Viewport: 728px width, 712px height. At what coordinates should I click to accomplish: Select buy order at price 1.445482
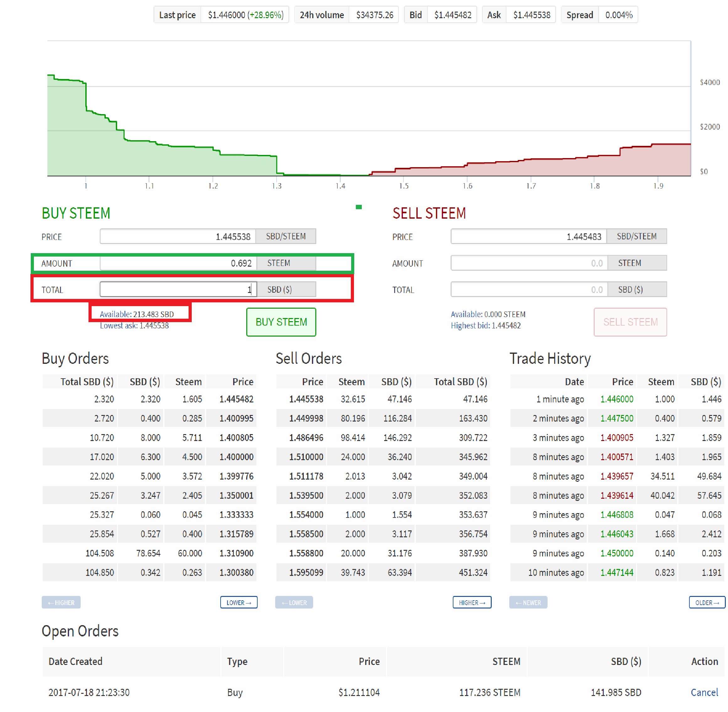(149, 399)
